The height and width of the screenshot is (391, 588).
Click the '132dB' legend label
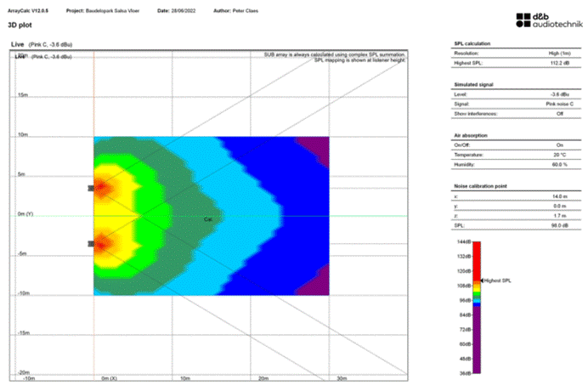coord(464,257)
